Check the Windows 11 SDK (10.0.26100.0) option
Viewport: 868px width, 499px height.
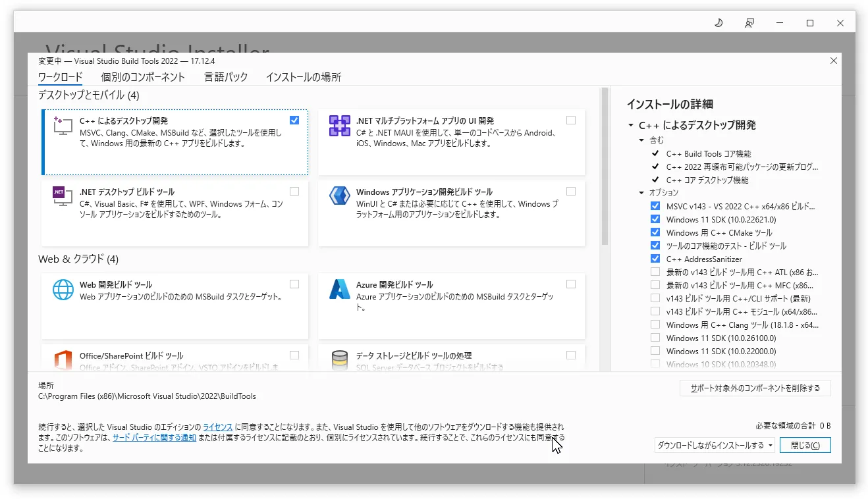[x=655, y=338]
